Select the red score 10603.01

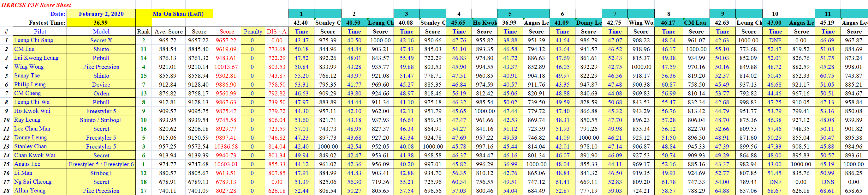[x=226, y=164]
